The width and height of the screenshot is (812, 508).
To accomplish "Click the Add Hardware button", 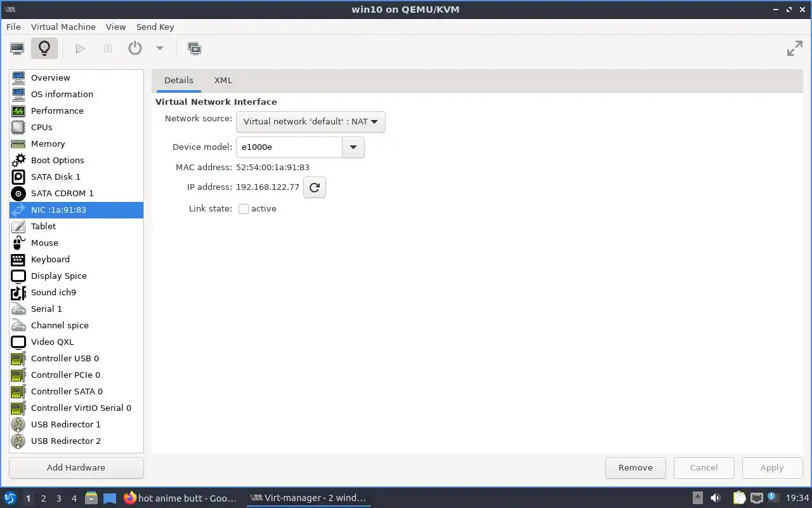I will tap(76, 467).
